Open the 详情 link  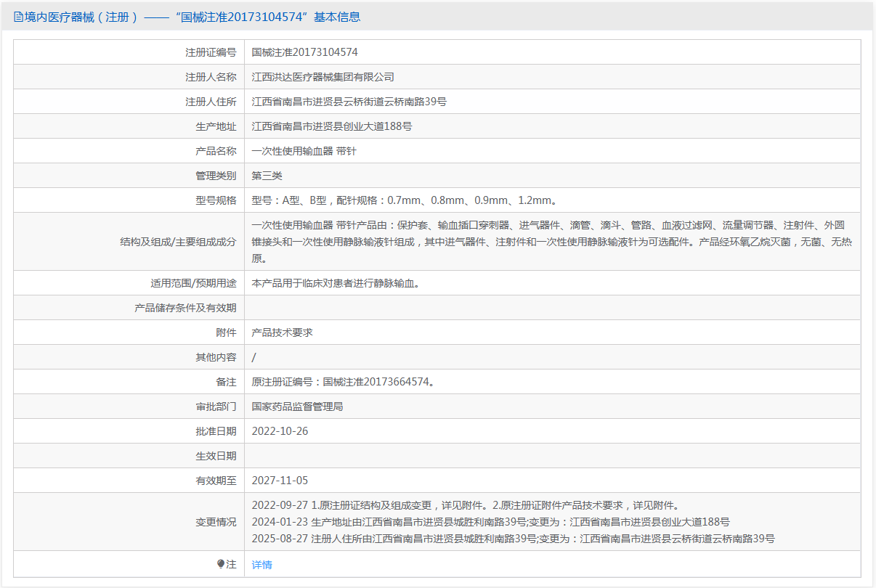(x=262, y=564)
